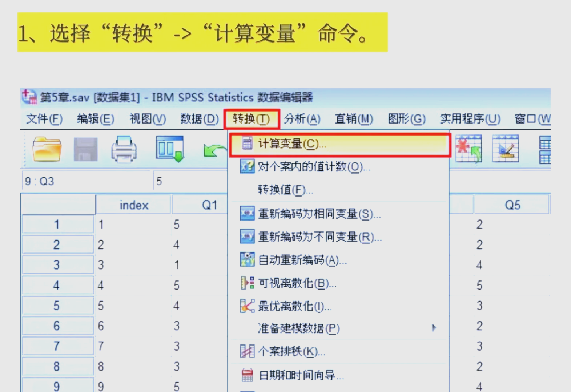The width and height of the screenshot is (571, 392).
Task: Click icon next to 对个案内的值计数
Action: click(x=247, y=167)
